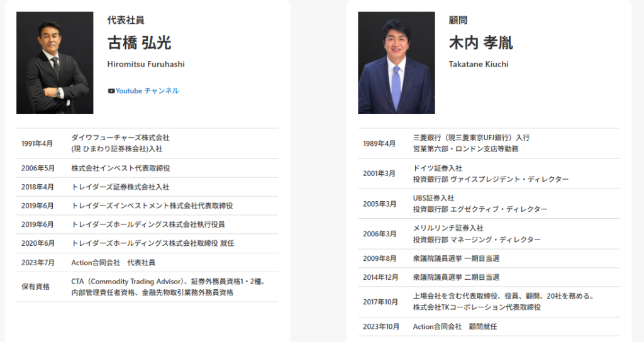
Task: Click the name heading 木内 孝胤
Action: click(x=480, y=43)
